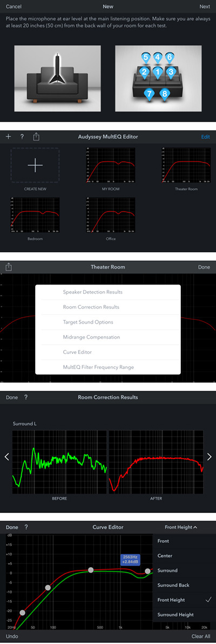The image size is (216, 644).
Task: Open the Office calibration thumbnail
Action: point(110,215)
